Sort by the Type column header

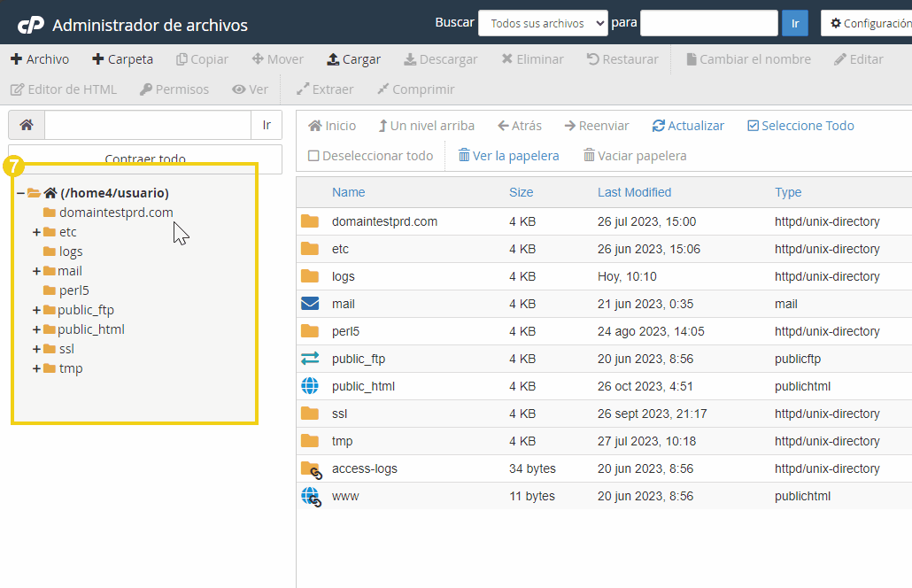point(788,192)
